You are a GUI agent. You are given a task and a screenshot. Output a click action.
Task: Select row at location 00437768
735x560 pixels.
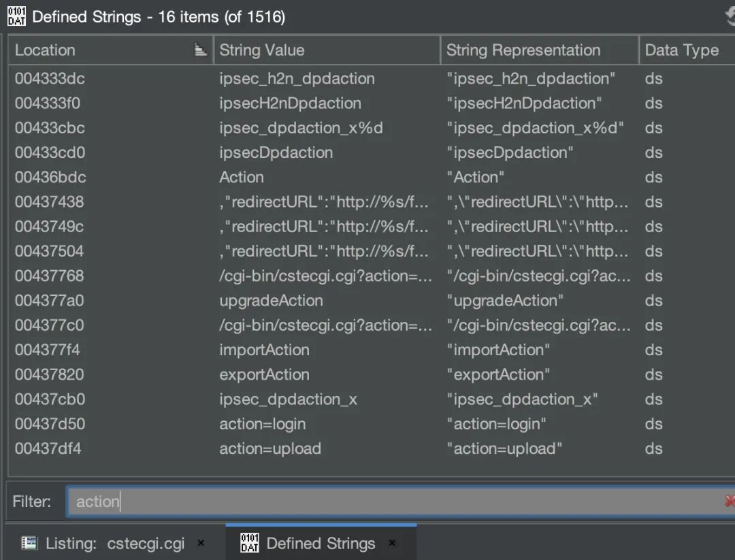coord(372,276)
